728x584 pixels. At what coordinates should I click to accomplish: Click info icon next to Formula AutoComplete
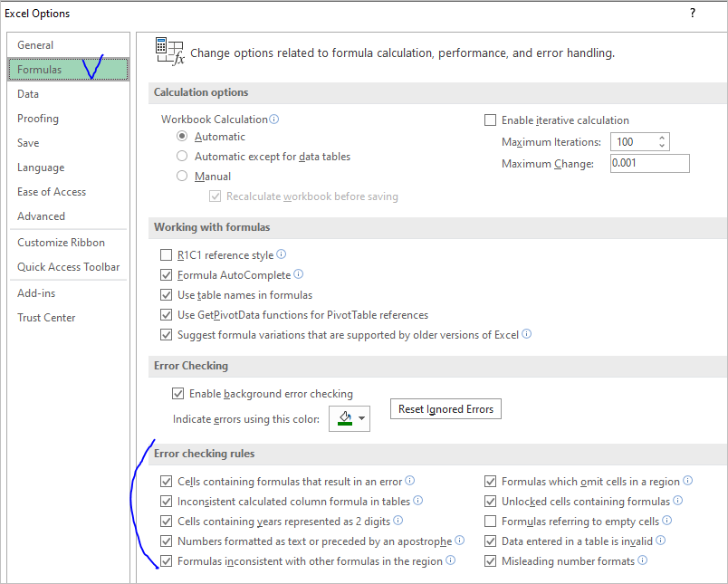pos(299,274)
